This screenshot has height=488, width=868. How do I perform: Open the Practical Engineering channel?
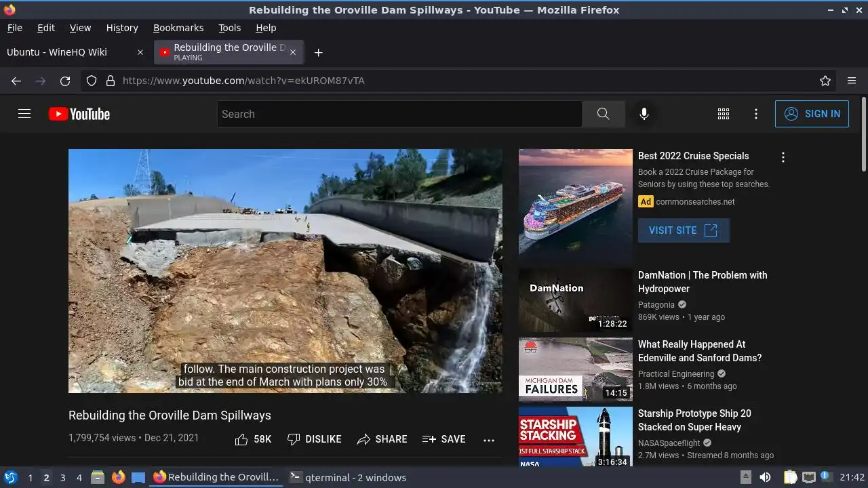pos(676,374)
